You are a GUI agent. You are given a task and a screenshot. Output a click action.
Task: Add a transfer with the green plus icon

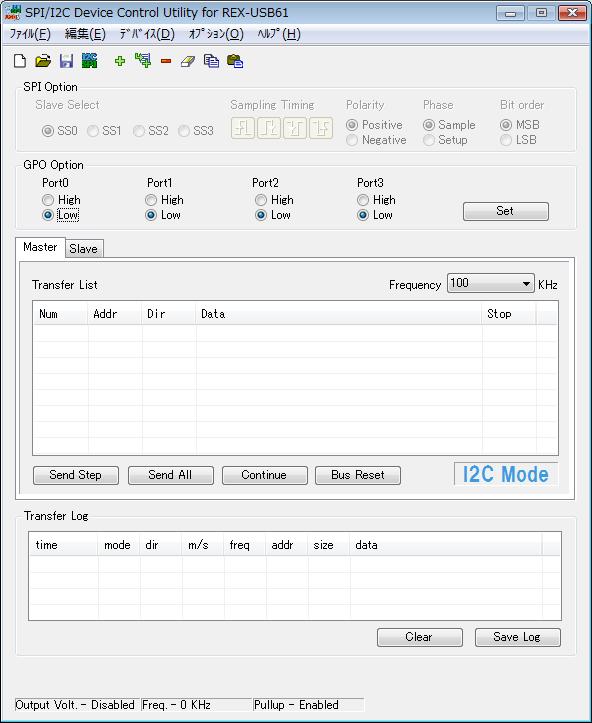[120, 61]
